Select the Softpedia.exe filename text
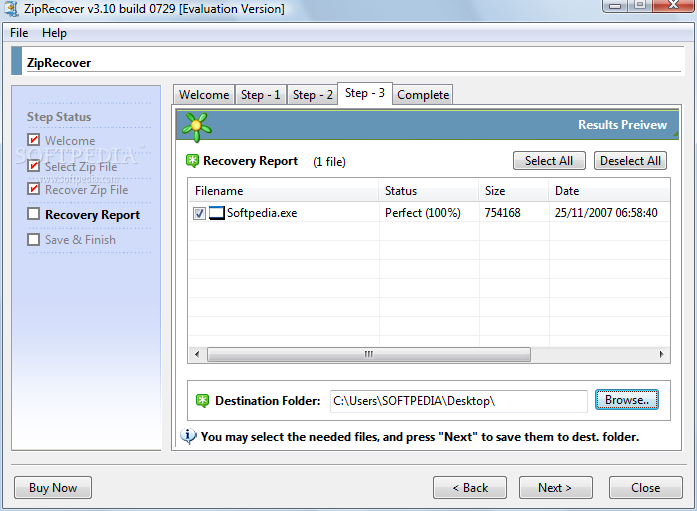 tap(262, 213)
